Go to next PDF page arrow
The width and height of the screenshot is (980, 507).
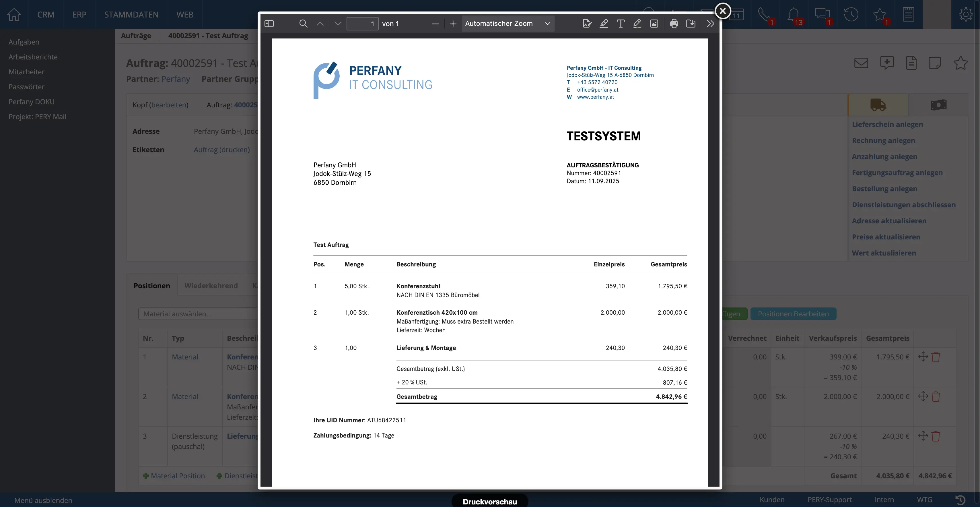coord(337,24)
